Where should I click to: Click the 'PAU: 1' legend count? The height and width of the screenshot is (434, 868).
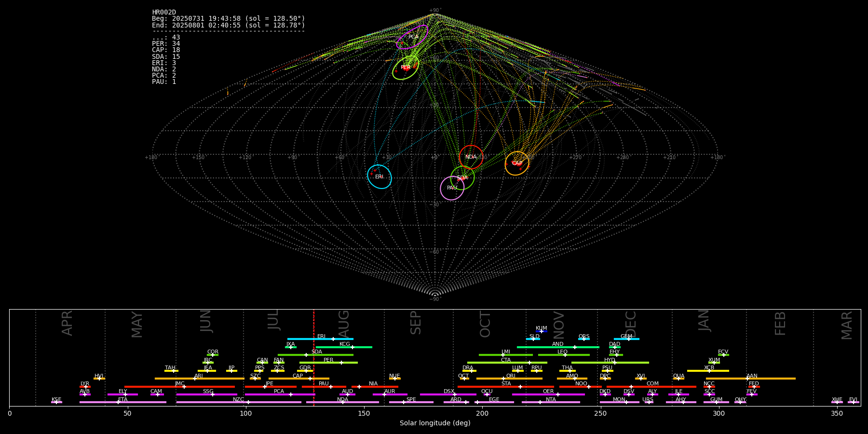[164, 82]
